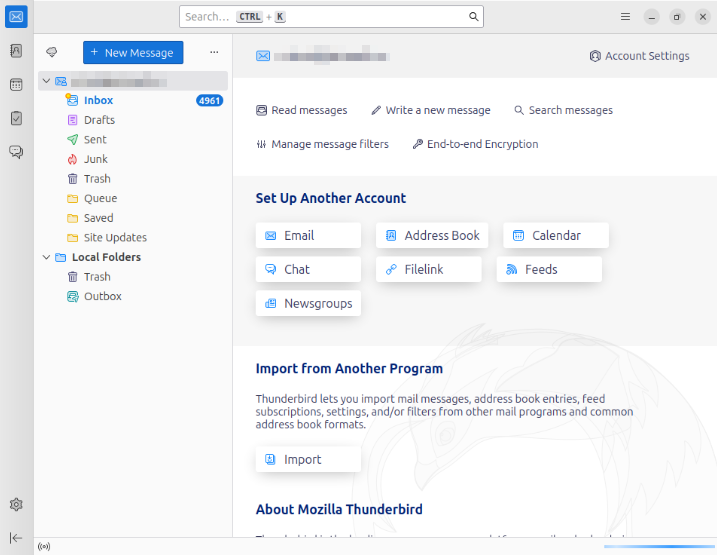Set up a Calendar
717x555 pixels.
click(556, 236)
